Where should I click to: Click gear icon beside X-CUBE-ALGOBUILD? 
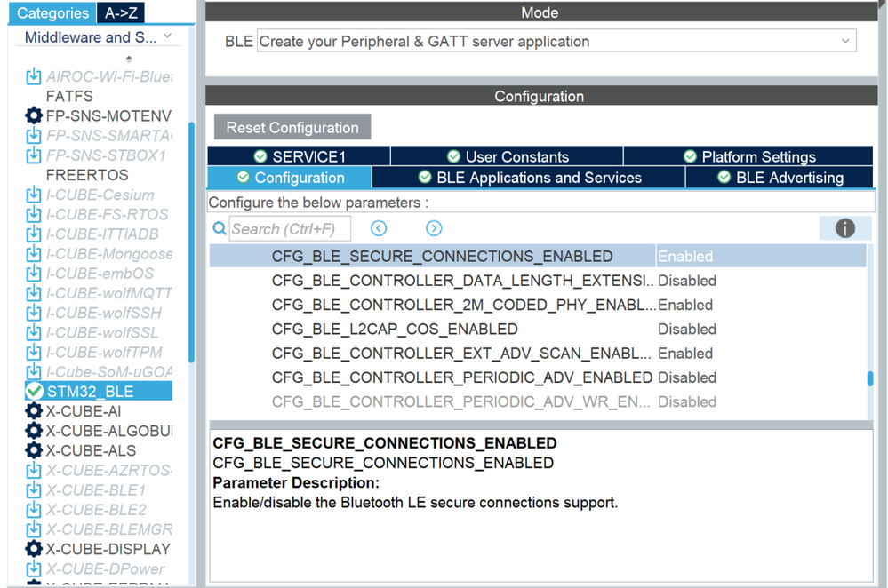(x=34, y=431)
